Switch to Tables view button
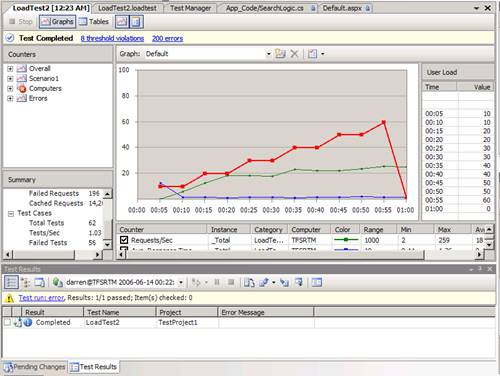 point(94,22)
